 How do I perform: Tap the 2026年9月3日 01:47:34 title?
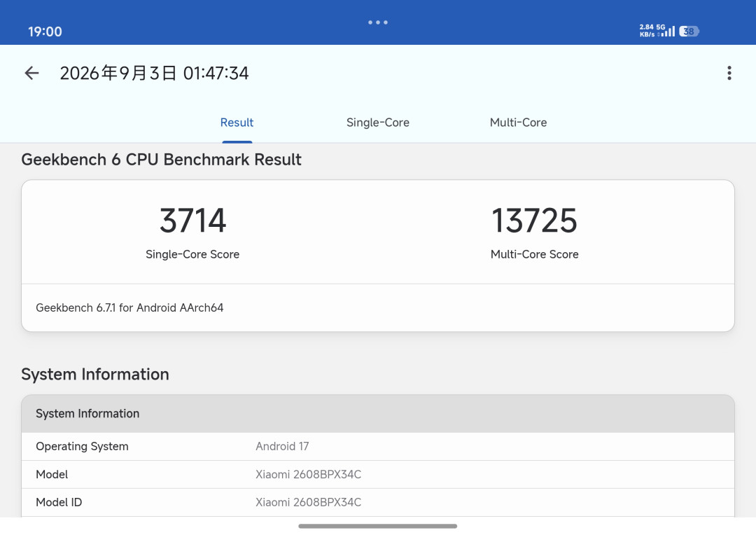(x=154, y=74)
